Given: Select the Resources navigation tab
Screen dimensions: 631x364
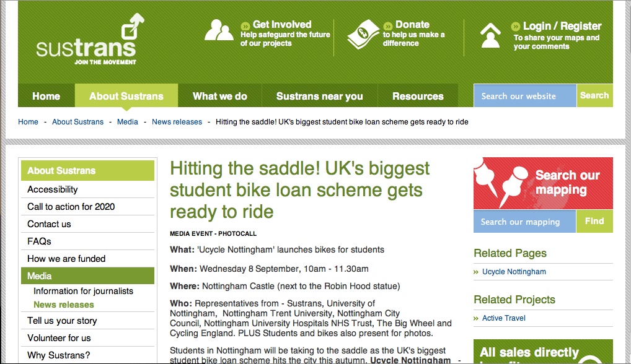Looking at the screenshot, I should pos(418,95).
